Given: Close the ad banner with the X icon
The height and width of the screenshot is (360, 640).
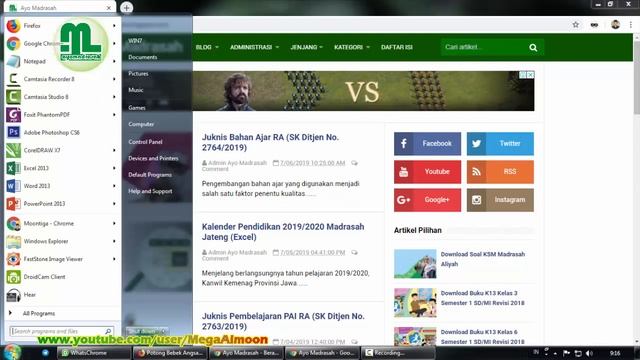Looking at the screenshot, I should [530, 75].
